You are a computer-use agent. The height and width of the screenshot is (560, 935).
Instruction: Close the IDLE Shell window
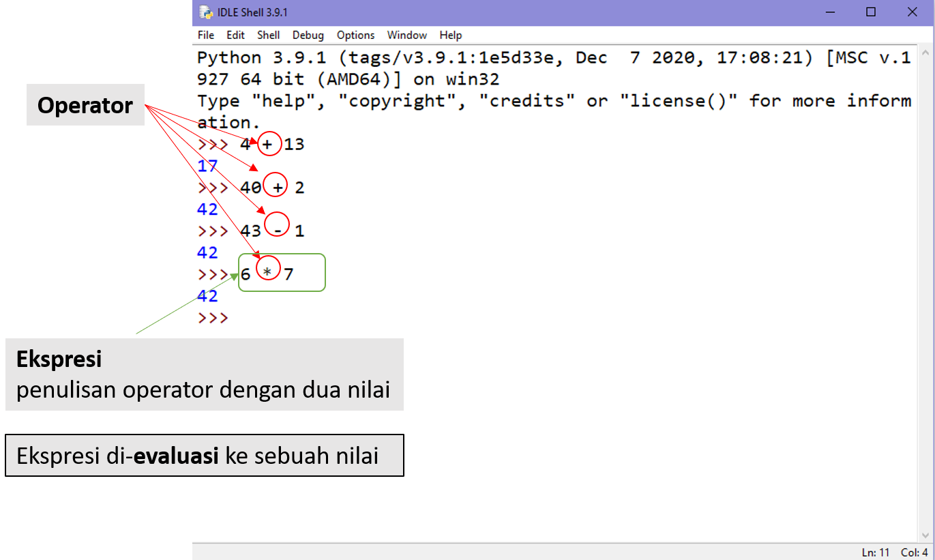(x=912, y=12)
